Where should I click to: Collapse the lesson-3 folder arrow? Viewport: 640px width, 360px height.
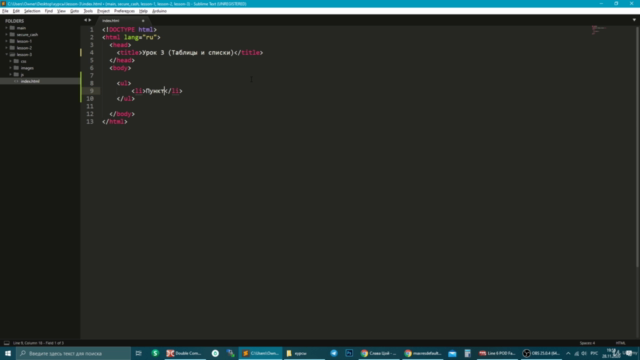pos(7,54)
